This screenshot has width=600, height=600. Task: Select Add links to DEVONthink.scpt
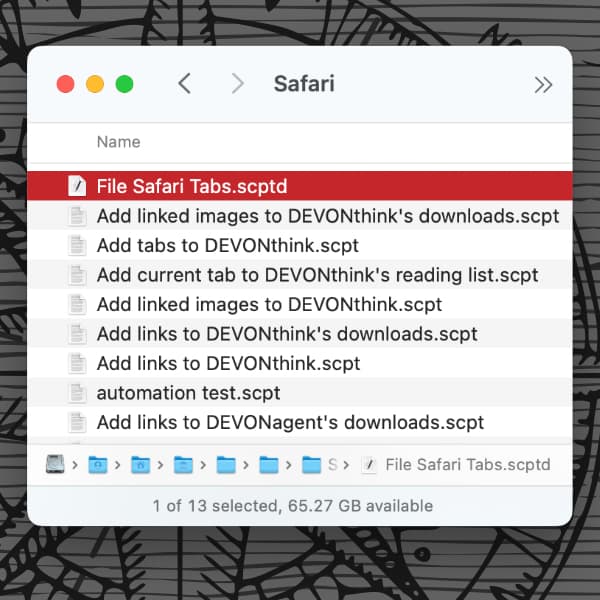point(300,363)
